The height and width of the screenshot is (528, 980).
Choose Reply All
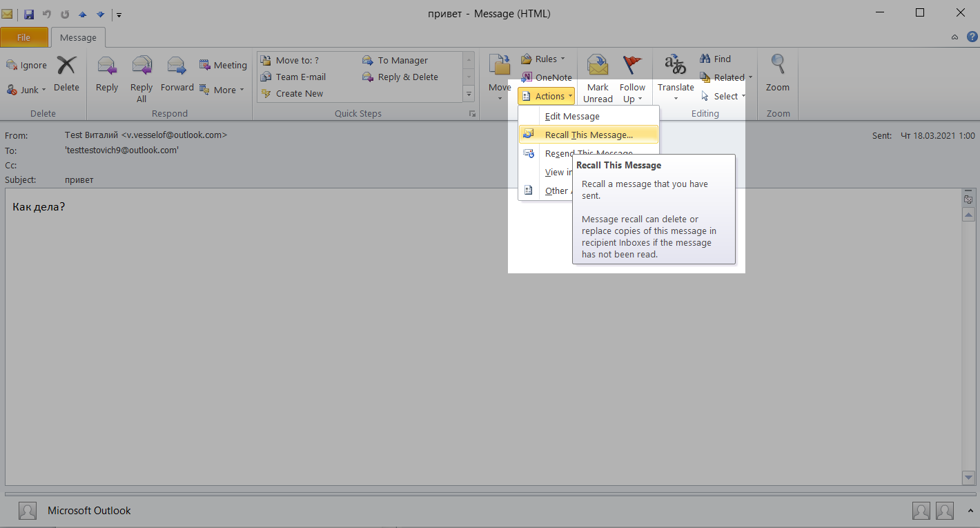pyautogui.click(x=141, y=79)
